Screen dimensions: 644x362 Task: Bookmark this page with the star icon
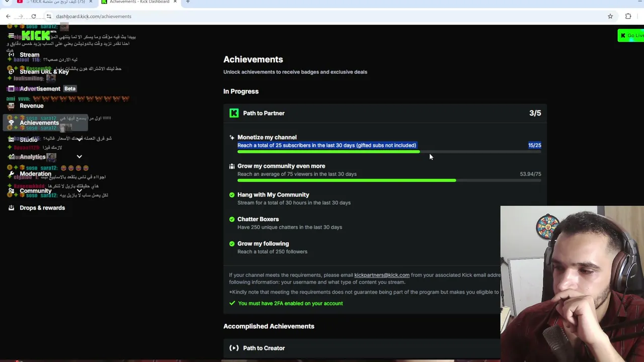[610, 16]
